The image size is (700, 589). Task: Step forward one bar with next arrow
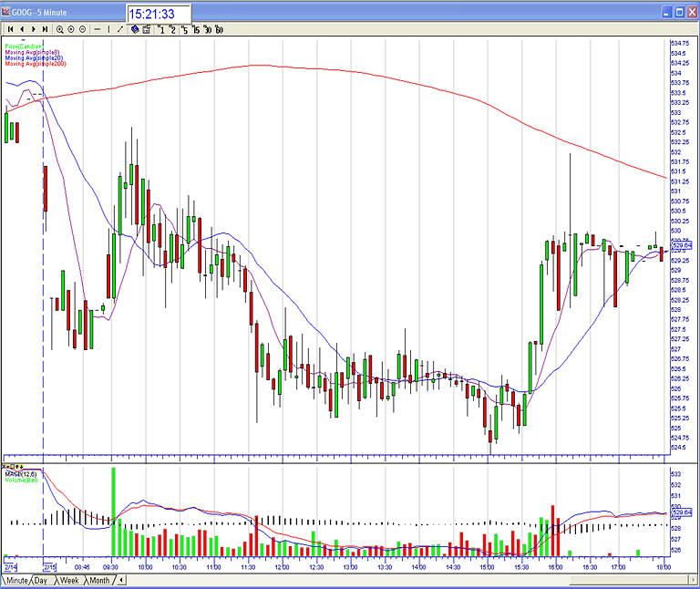pyautogui.click(x=33, y=29)
